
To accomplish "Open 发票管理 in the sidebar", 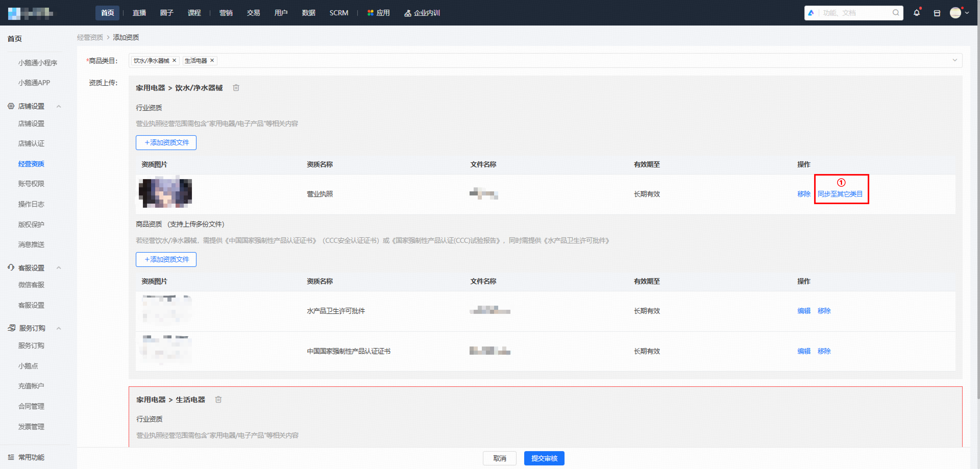I will (31, 427).
